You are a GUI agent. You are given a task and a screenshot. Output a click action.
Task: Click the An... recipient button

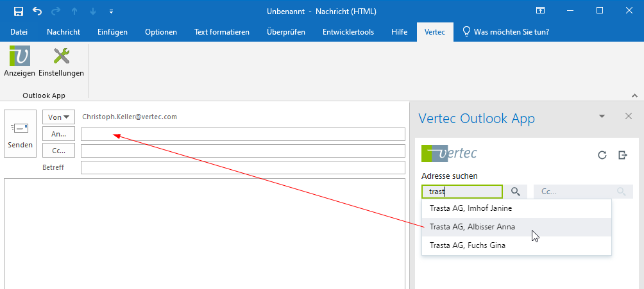58,134
